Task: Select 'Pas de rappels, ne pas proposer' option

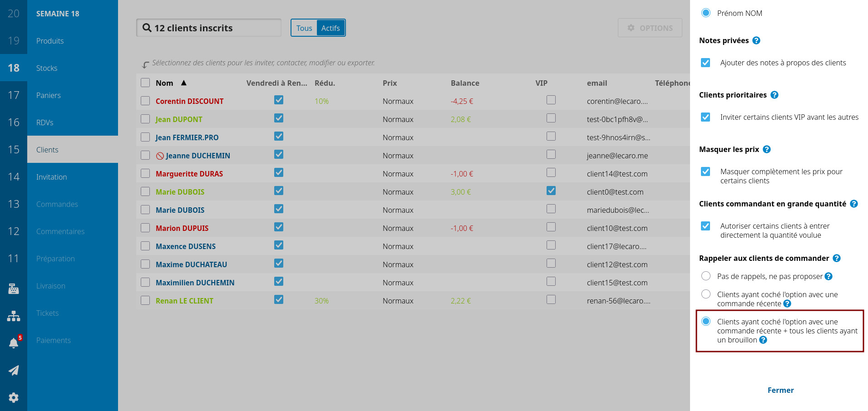Action: click(x=706, y=276)
